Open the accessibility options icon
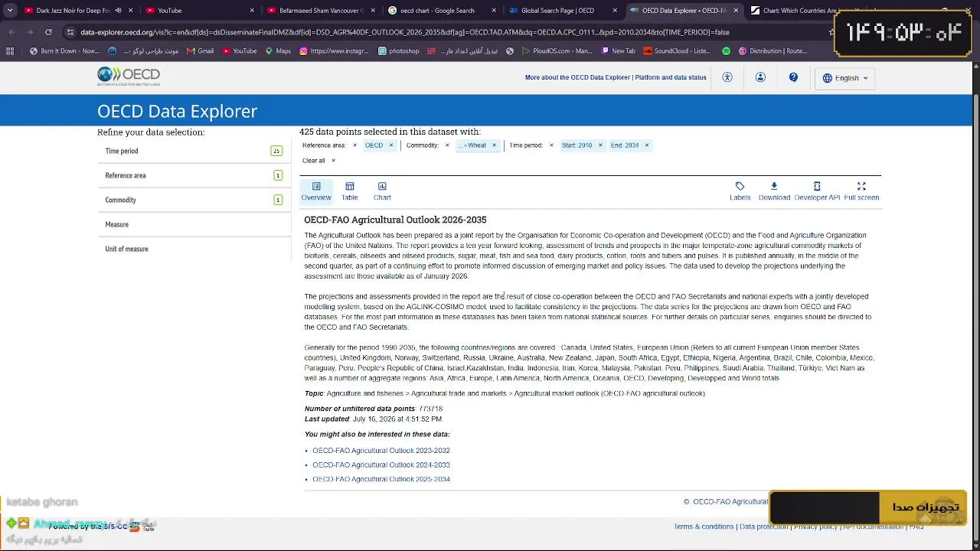This screenshot has width=980, height=551. [x=727, y=77]
